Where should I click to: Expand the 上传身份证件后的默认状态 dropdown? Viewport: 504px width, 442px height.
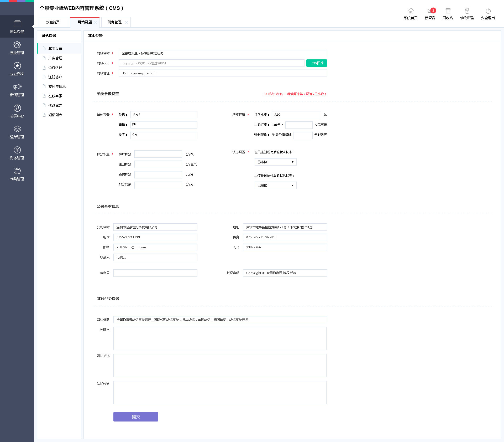(x=275, y=186)
